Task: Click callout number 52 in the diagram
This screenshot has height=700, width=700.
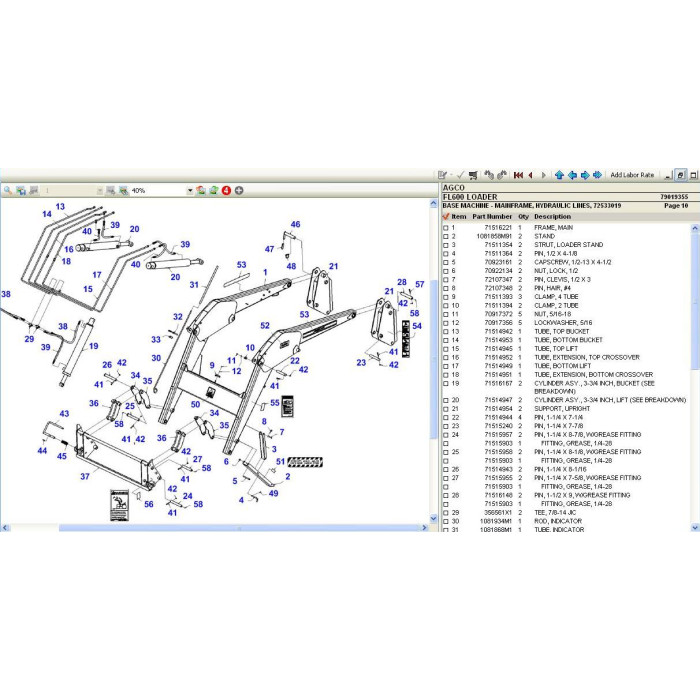Action: (x=265, y=325)
